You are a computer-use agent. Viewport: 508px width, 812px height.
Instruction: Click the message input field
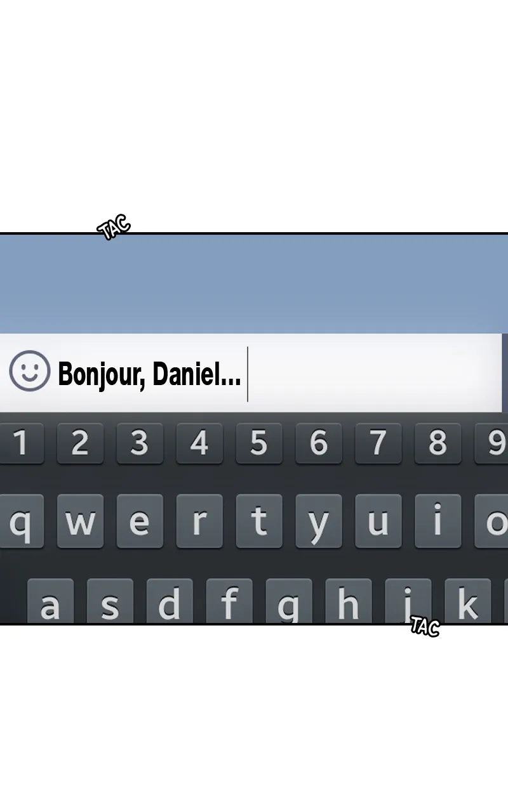point(251,373)
